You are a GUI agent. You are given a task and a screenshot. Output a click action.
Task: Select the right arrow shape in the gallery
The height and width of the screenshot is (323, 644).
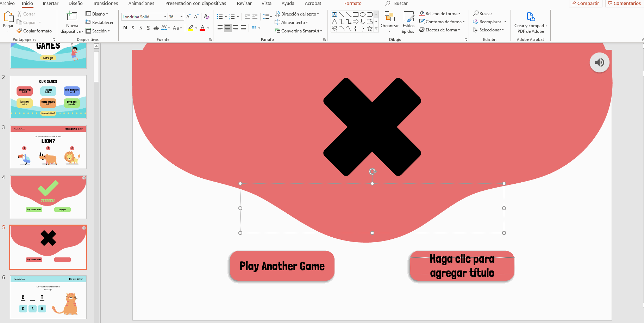pyautogui.click(x=356, y=22)
